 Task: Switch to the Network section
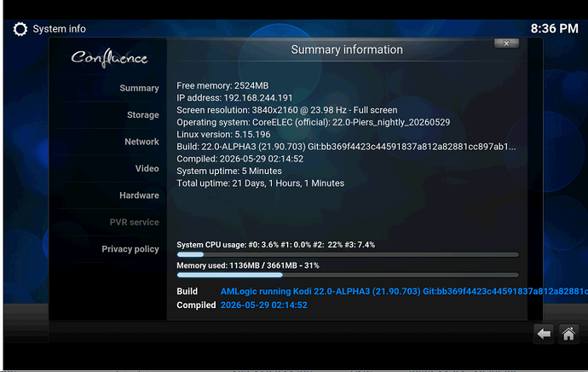141,142
